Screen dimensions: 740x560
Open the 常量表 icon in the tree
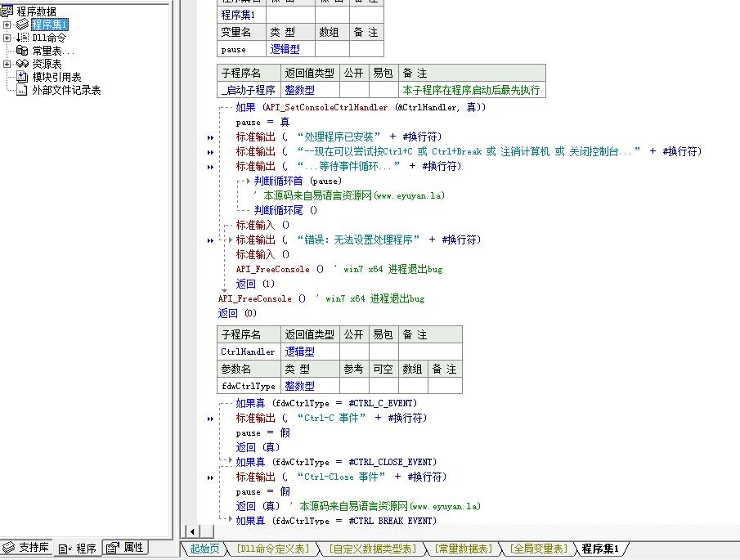[23, 50]
